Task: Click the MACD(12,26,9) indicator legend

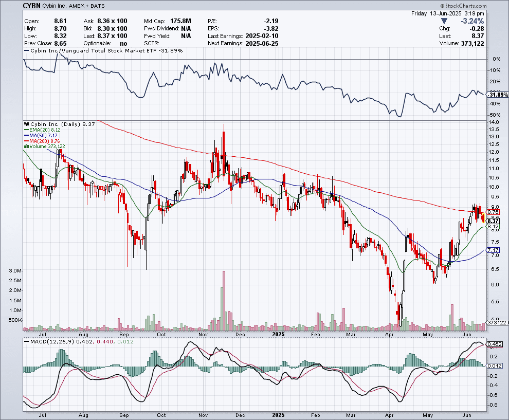Action: pos(78,341)
